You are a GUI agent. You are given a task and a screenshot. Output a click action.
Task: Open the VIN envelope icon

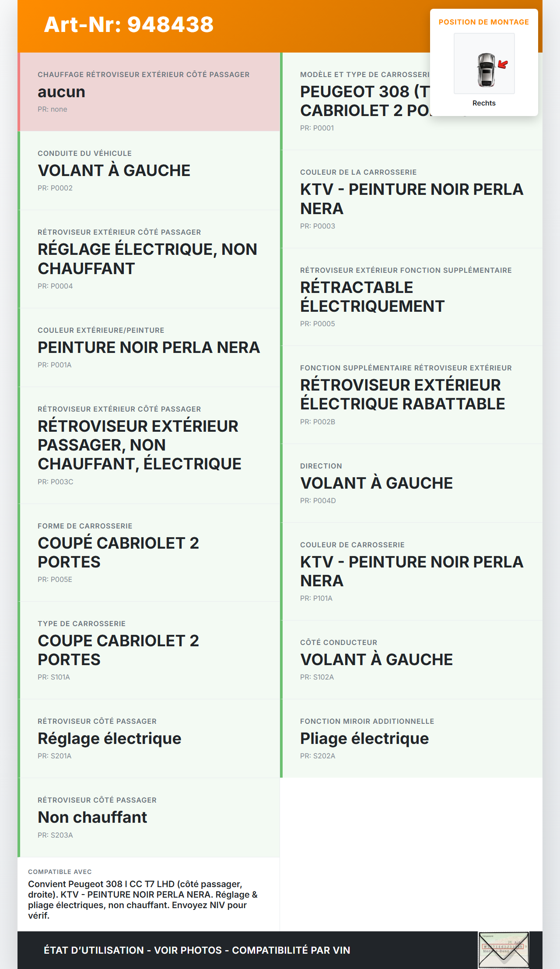504,949
